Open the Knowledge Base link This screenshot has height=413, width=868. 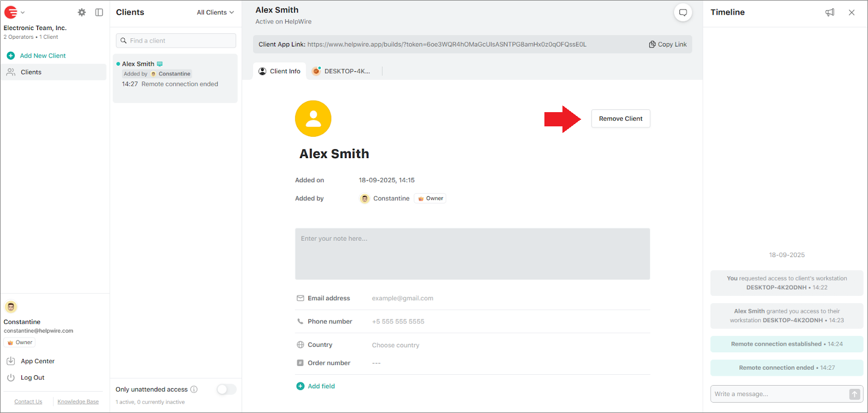click(78, 402)
